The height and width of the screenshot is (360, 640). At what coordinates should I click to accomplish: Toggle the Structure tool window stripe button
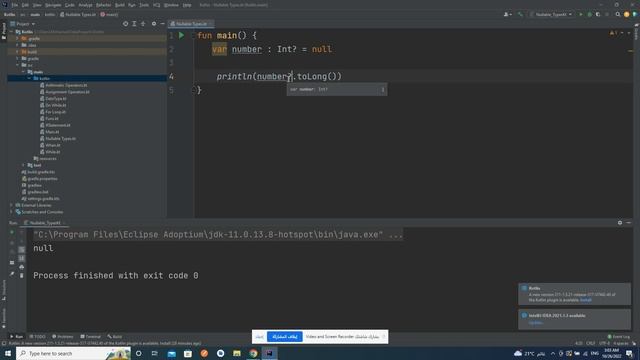(x=4, y=290)
